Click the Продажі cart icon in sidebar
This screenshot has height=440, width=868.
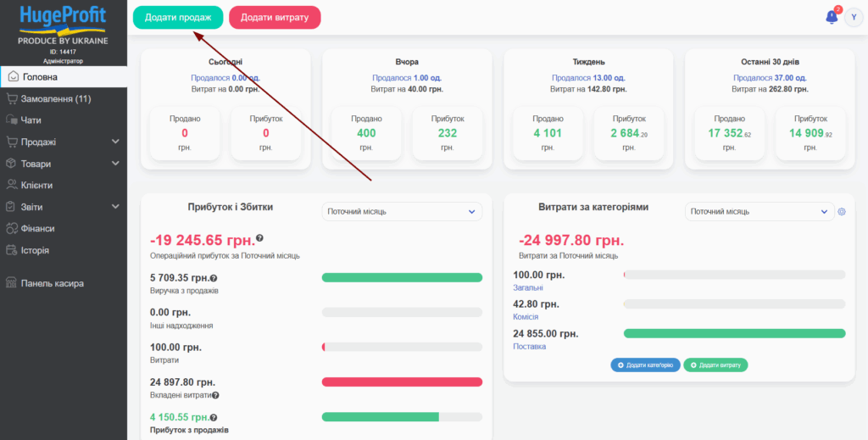point(12,142)
